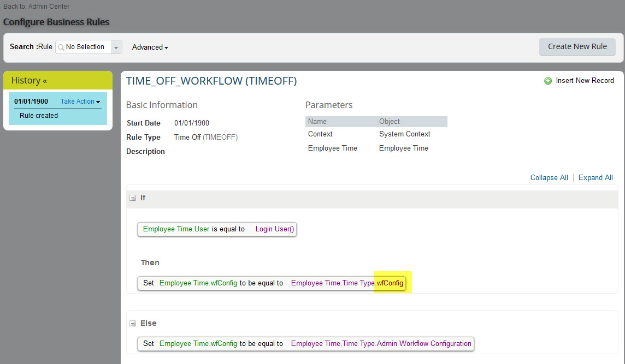Click Employee Time.wfConfig in the Then statement
625x364 pixels.
tap(198, 283)
